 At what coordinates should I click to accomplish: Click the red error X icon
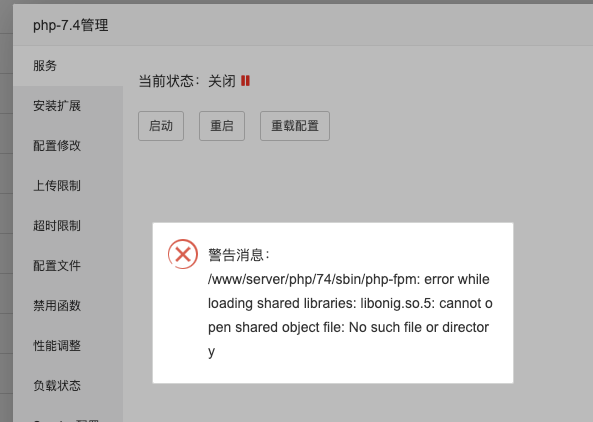[x=183, y=254]
